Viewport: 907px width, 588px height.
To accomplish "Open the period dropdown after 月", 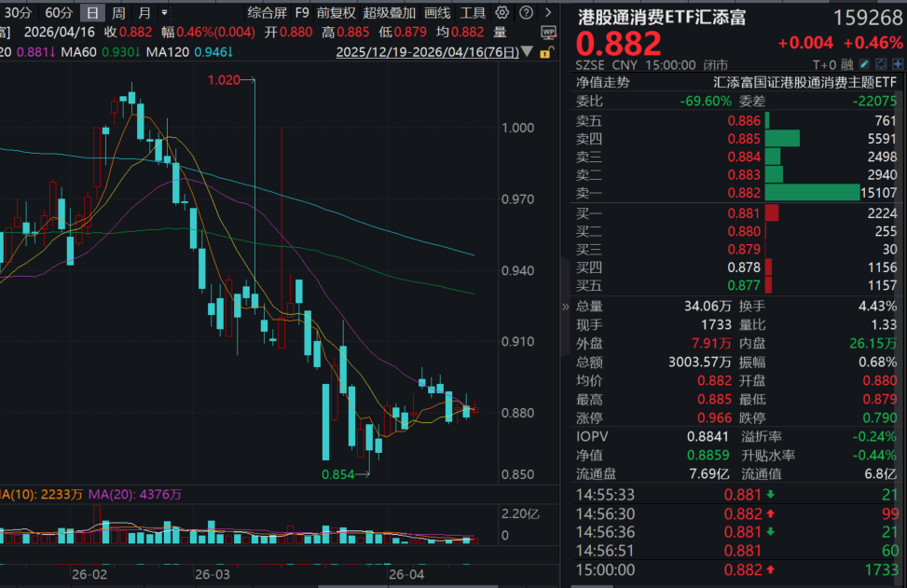I will pos(165,13).
